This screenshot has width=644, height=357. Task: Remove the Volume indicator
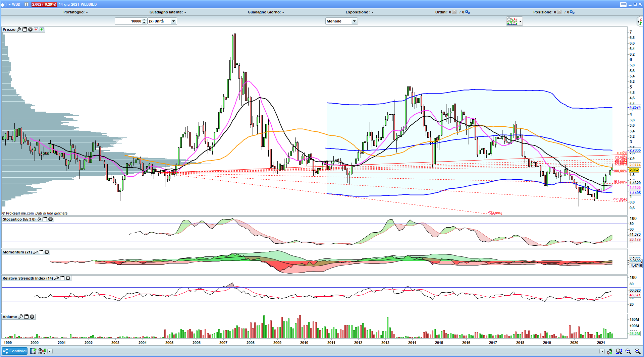click(32, 317)
